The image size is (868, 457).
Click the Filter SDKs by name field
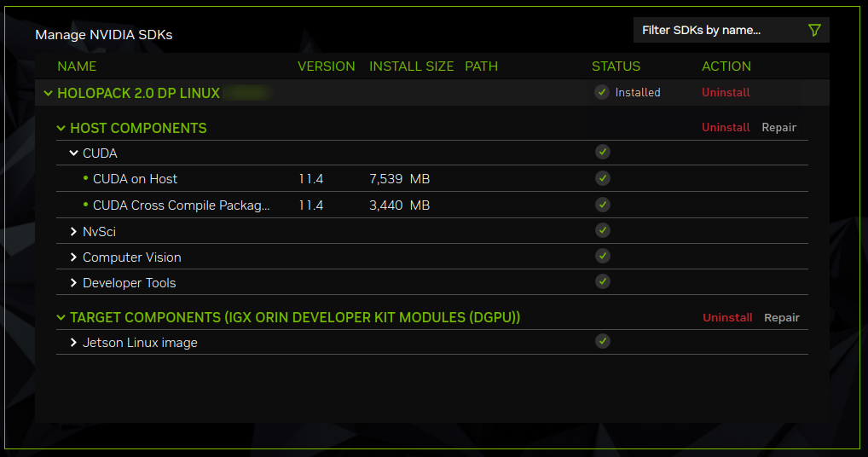[x=731, y=30]
